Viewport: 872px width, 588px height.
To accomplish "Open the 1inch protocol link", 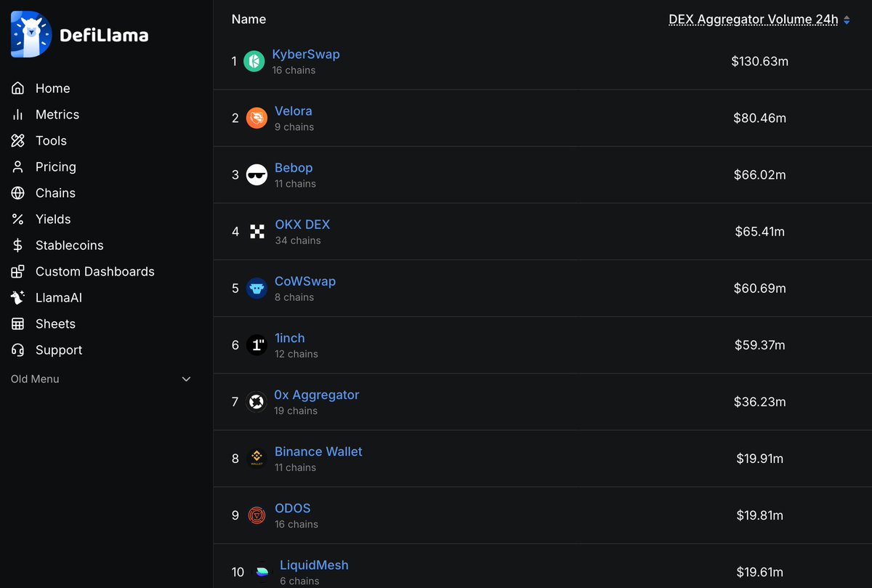I will (290, 337).
